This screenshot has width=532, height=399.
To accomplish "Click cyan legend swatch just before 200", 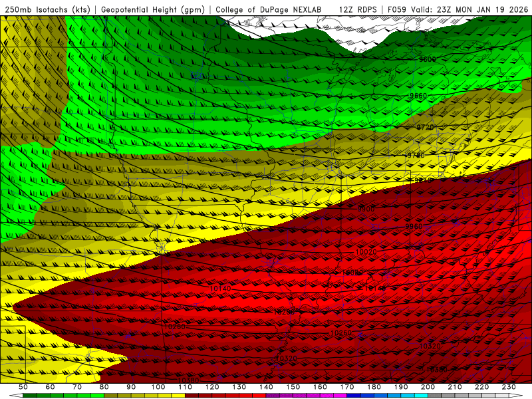I will click(422, 396).
